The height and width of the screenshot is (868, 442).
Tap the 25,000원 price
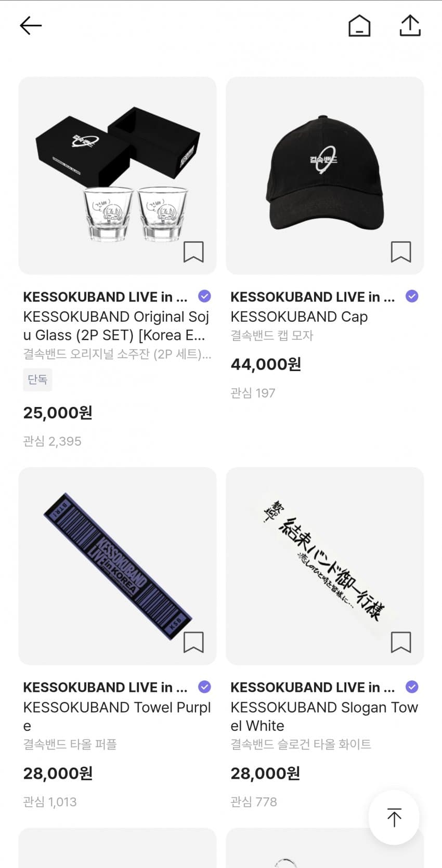click(x=58, y=413)
